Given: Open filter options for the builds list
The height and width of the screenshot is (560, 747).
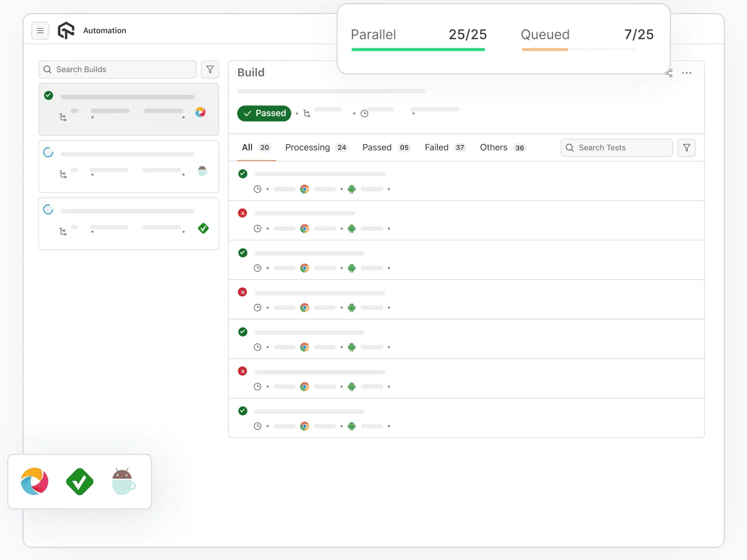Looking at the screenshot, I should pyautogui.click(x=210, y=69).
